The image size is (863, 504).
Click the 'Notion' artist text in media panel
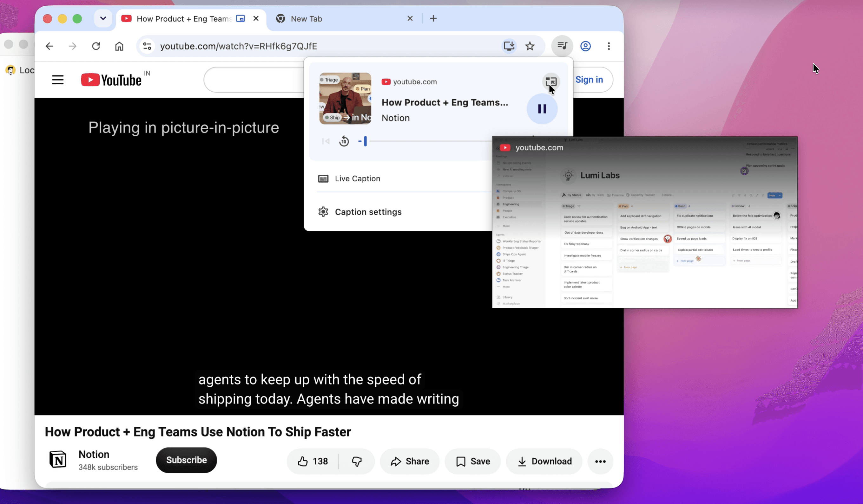coord(396,118)
